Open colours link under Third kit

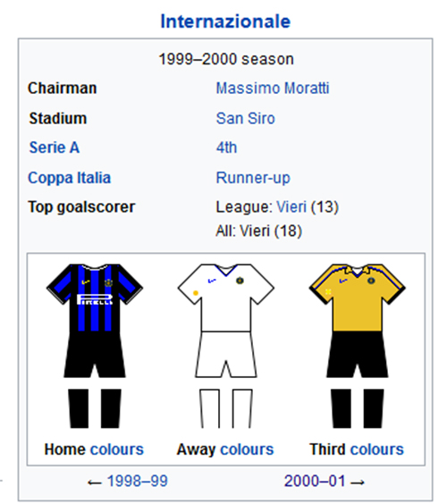pos(376,449)
